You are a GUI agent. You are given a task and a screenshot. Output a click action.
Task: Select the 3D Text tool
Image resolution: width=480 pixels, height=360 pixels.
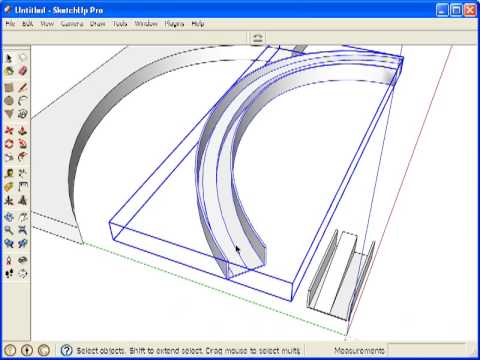(x=23, y=200)
